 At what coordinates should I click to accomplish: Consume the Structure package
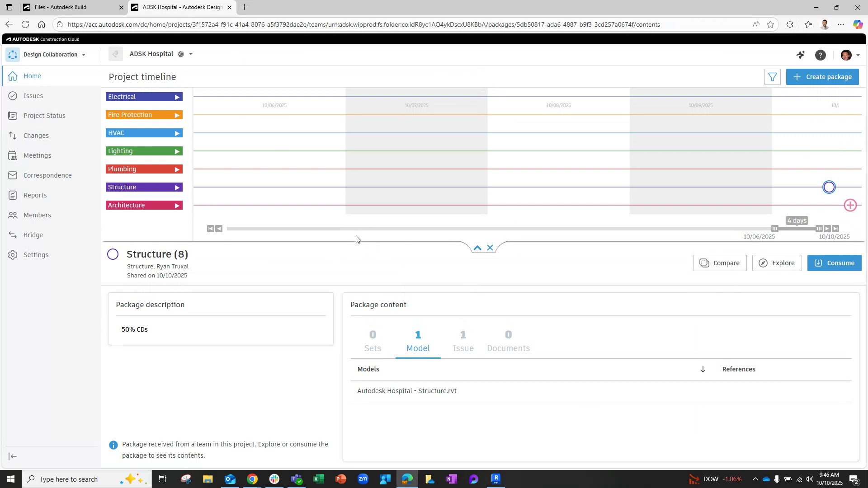coord(834,263)
